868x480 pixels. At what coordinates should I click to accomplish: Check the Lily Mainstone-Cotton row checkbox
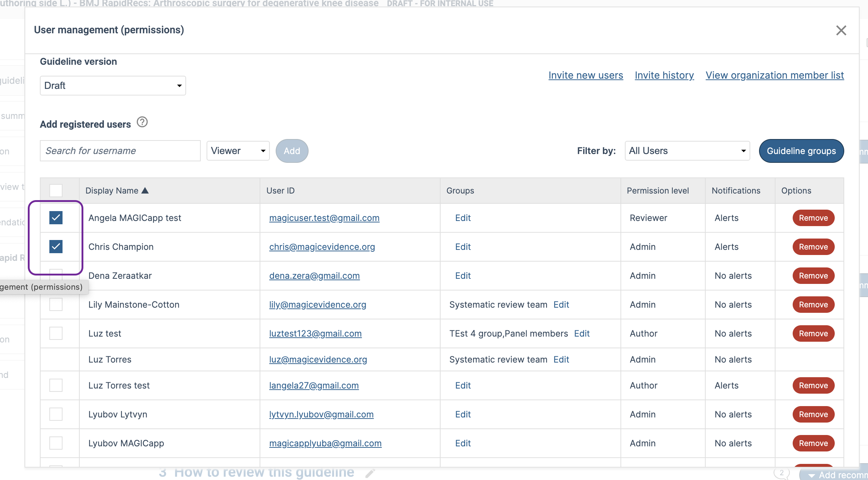(56, 304)
